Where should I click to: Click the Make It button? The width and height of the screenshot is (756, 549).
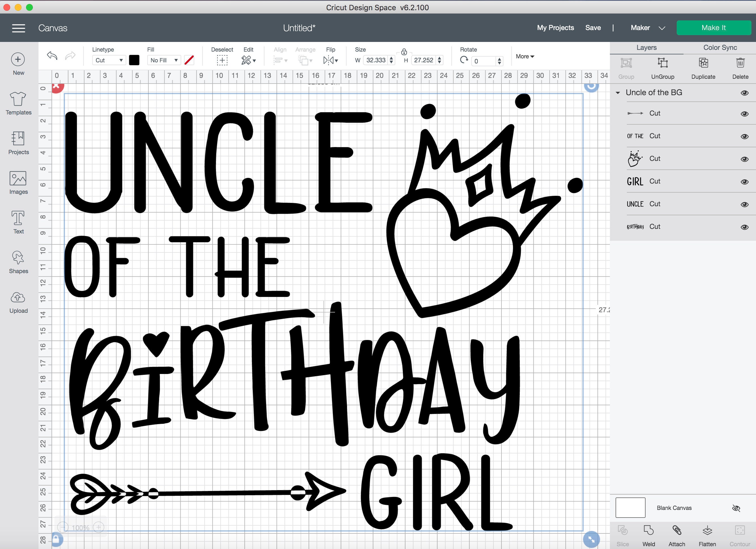pyautogui.click(x=713, y=28)
